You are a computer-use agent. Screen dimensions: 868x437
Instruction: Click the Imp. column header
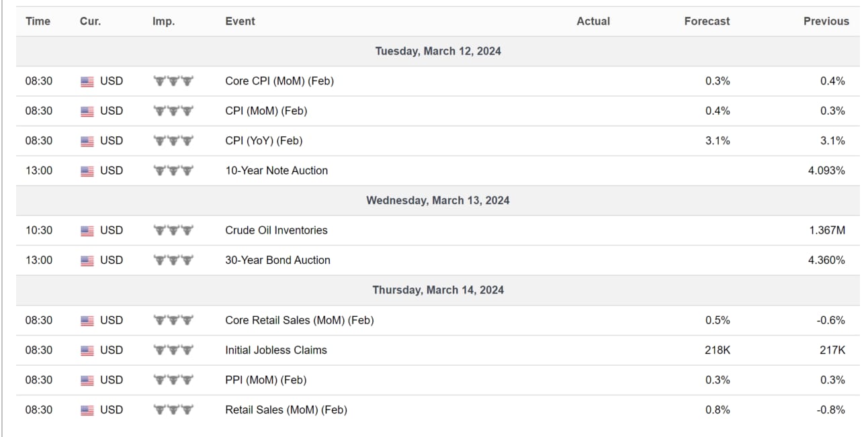pyautogui.click(x=163, y=21)
